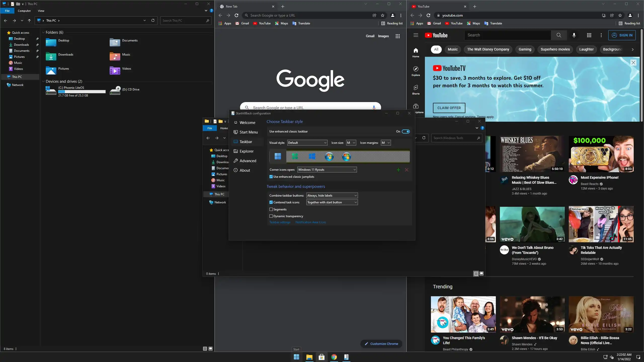Viewport: 644px width, 362px height.
Task: Switch to the Start Menu section
Action: click(248, 132)
